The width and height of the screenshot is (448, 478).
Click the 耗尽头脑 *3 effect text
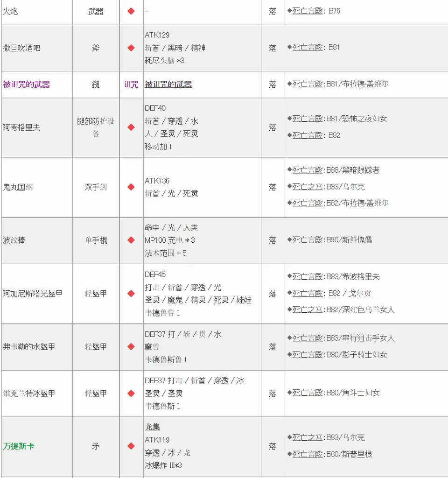[x=165, y=61]
